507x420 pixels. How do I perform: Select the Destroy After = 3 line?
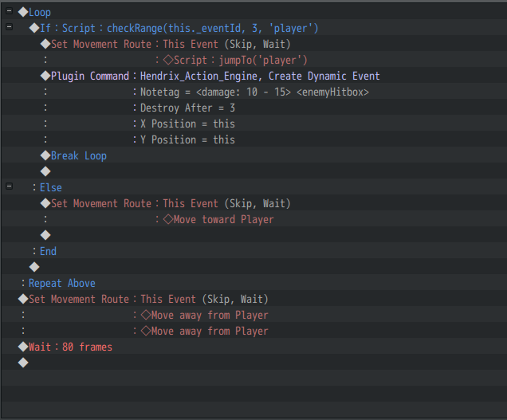(x=187, y=108)
